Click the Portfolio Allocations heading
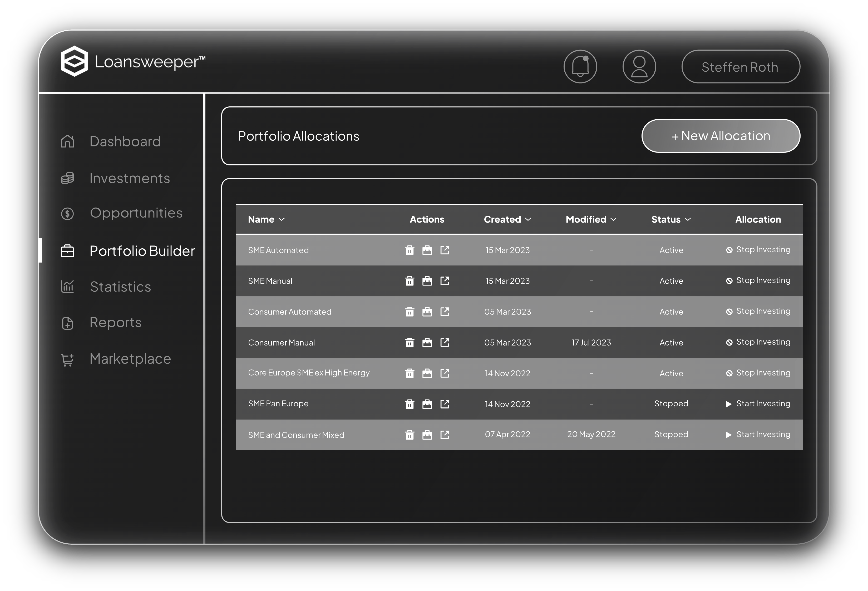868x591 pixels. [298, 136]
